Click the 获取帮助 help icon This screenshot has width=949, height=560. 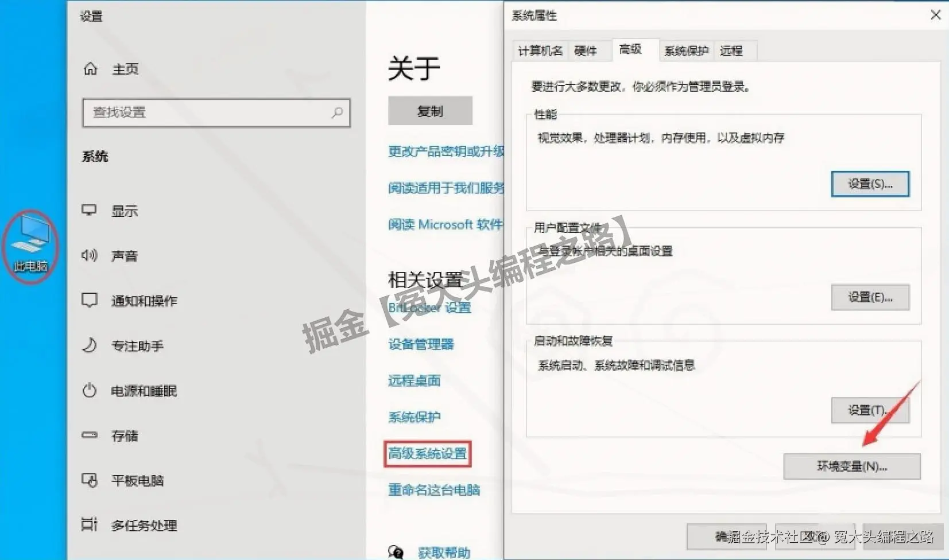pos(396,551)
